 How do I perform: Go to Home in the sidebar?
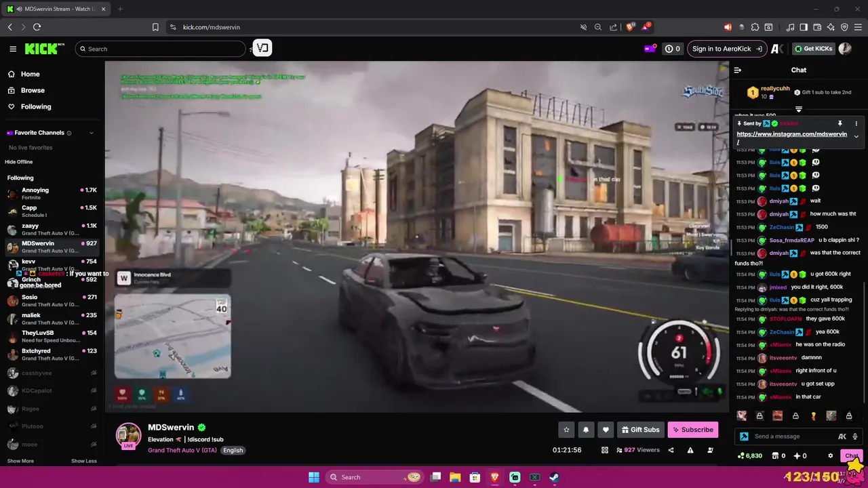[x=30, y=74]
